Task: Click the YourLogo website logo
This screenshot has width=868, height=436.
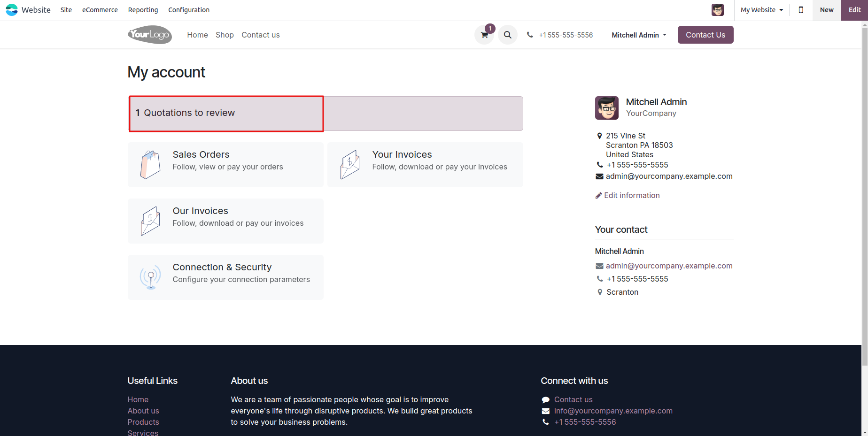Action: (x=150, y=35)
